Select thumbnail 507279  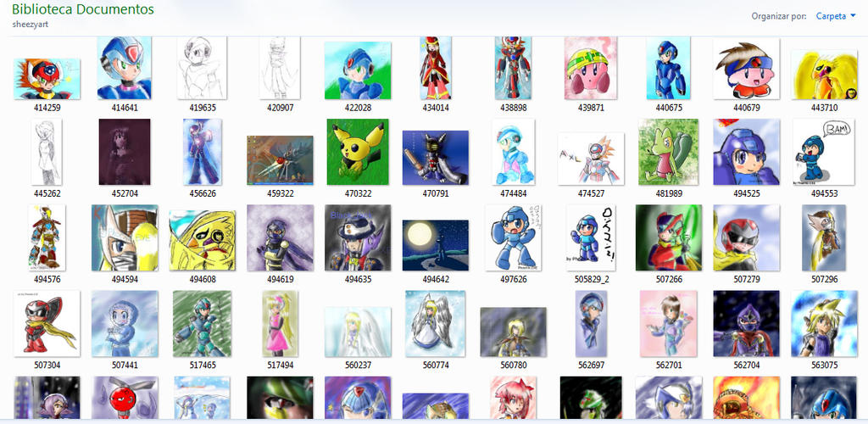(x=746, y=238)
